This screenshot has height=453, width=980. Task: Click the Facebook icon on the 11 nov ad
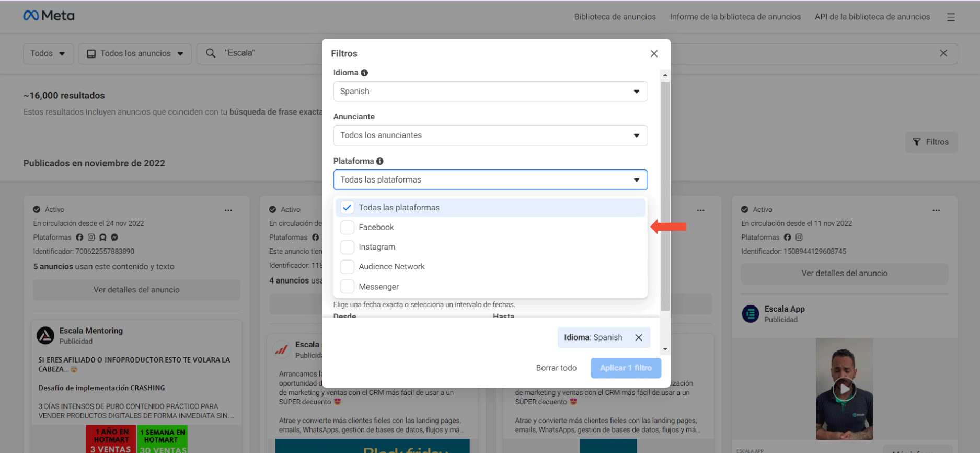click(x=787, y=237)
